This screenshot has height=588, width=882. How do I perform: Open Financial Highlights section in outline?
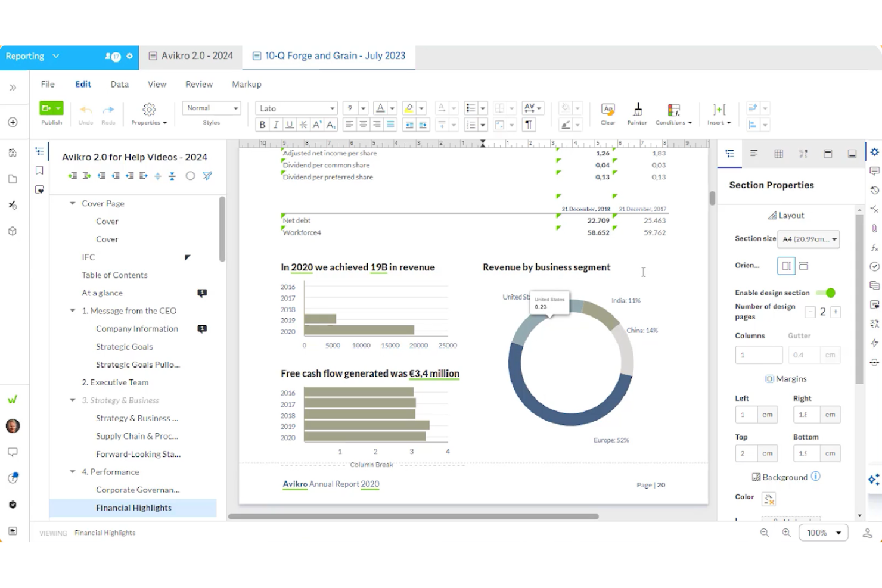click(133, 508)
